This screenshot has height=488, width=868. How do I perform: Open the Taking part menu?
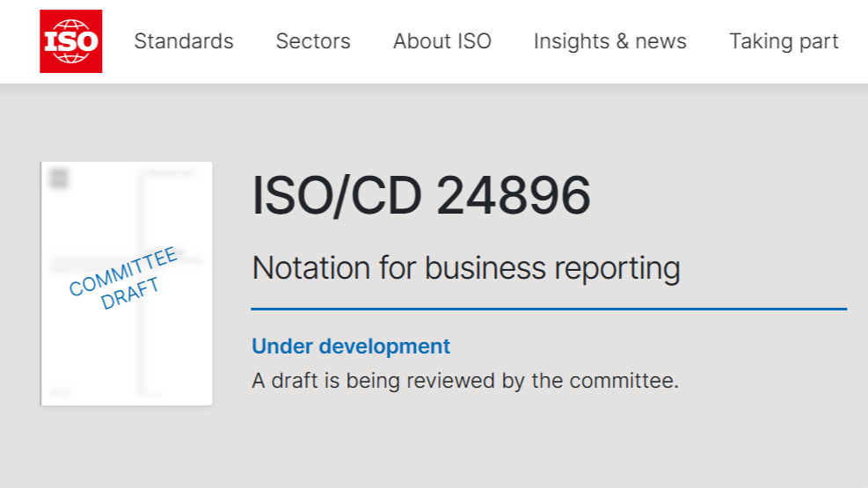pos(784,41)
